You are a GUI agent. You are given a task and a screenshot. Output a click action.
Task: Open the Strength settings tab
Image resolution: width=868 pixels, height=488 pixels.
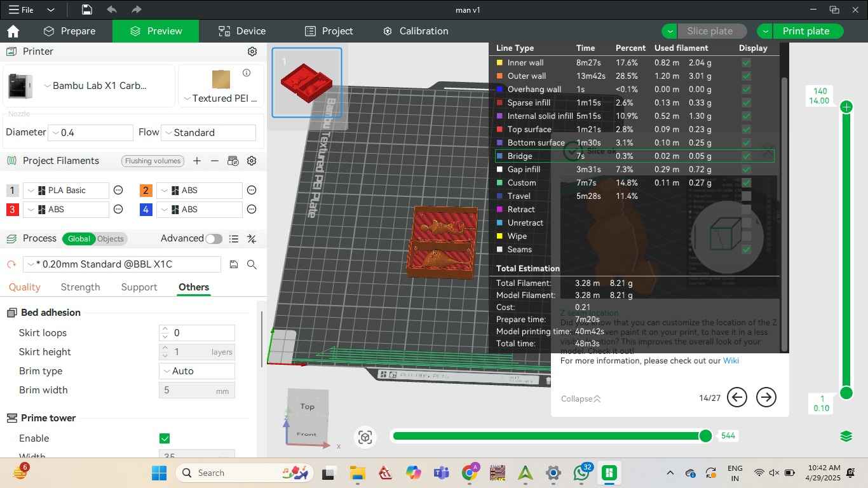click(x=80, y=287)
